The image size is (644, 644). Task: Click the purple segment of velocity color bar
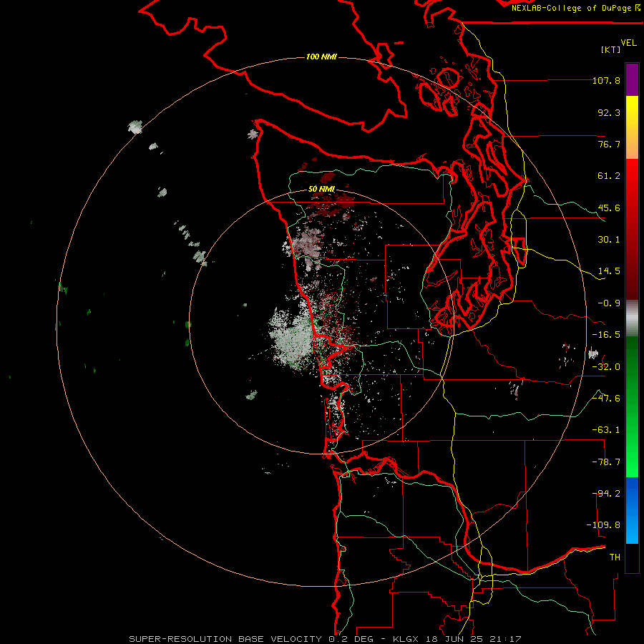pos(632,79)
